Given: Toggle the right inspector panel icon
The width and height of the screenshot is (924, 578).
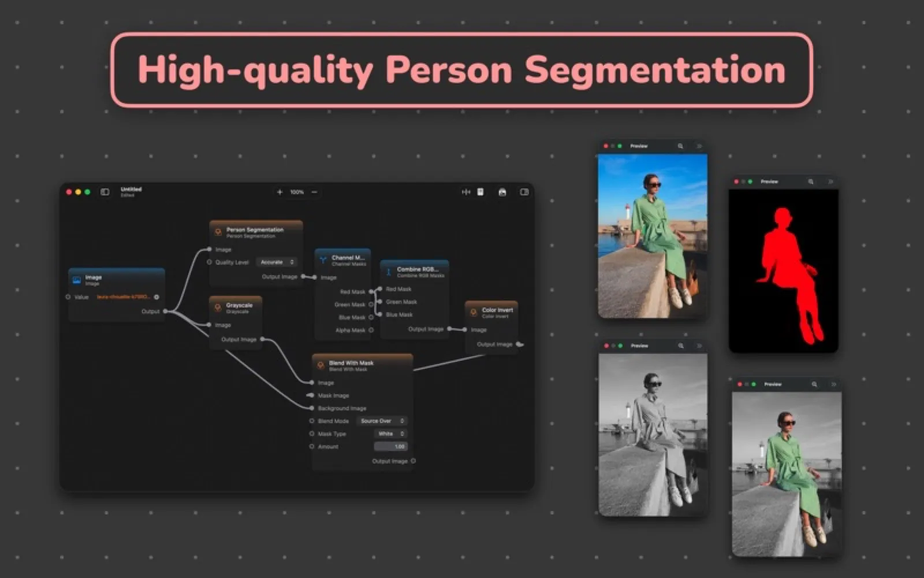Looking at the screenshot, I should 524,192.
